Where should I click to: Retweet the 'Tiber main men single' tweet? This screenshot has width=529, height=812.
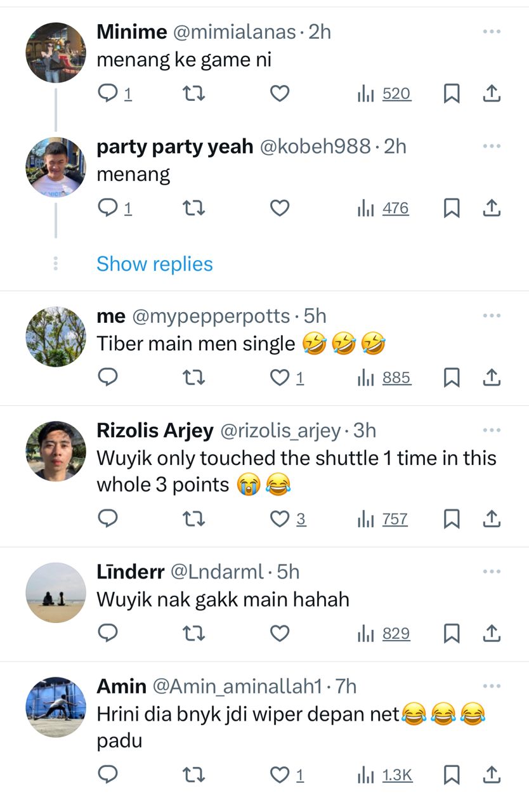193,378
